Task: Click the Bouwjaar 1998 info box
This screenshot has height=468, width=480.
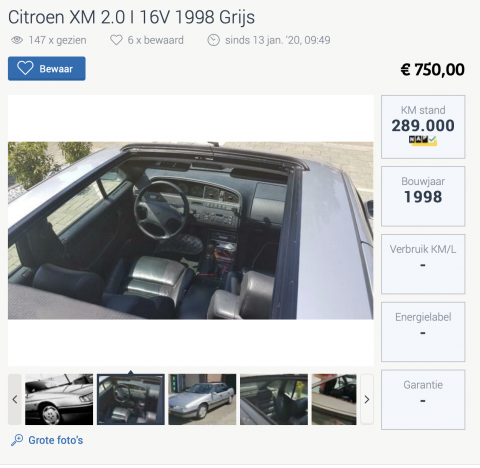Action: tap(423, 197)
